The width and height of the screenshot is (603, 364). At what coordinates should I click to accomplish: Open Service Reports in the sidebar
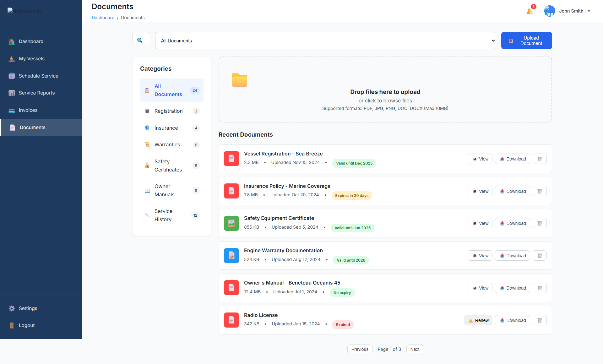coord(37,93)
